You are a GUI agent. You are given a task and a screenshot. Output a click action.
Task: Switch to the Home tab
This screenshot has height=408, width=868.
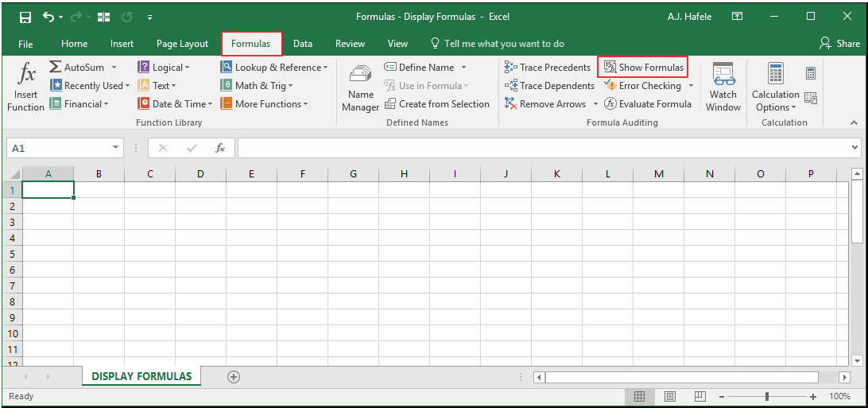[x=74, y=44]
